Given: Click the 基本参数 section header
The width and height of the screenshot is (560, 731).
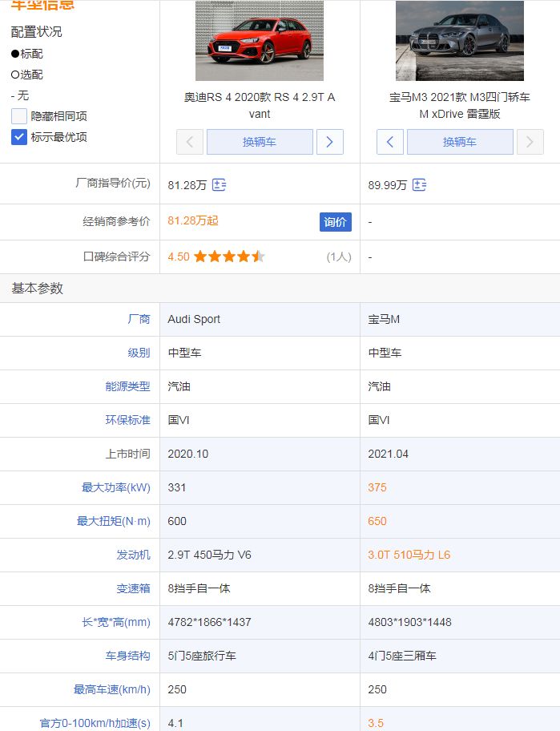Looking at the screenshot, I should pos(38,289).
